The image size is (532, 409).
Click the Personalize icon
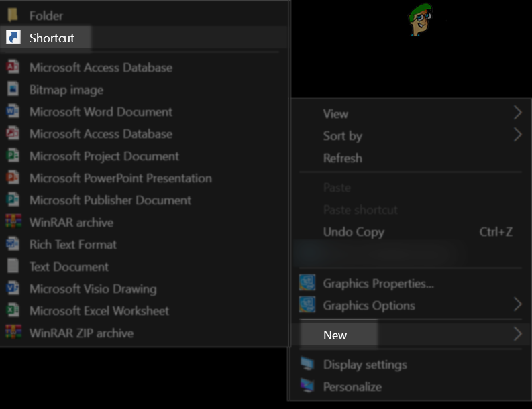click(307, 386)
